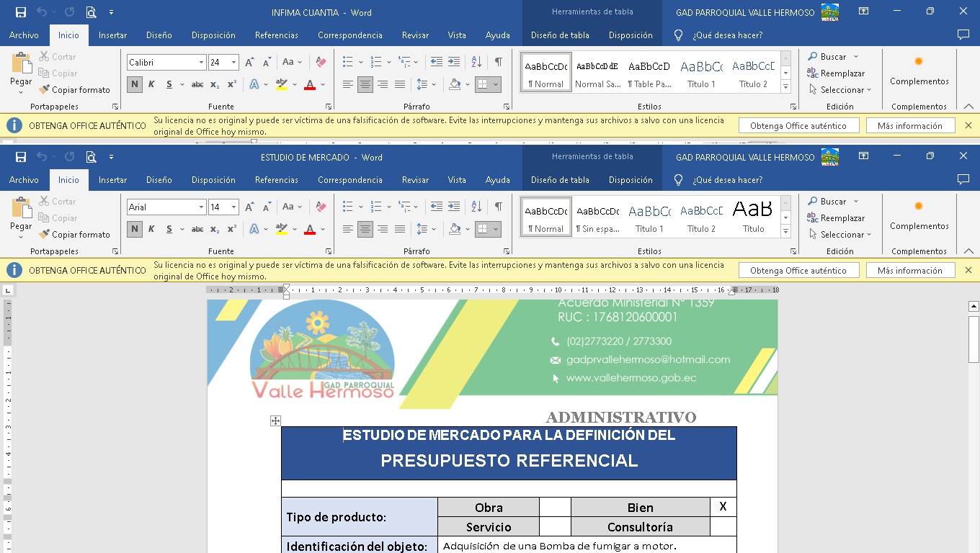
Task: Open Complementos in the ESTUDIO DE MERCADO ribbon
Action: (919, 215)
